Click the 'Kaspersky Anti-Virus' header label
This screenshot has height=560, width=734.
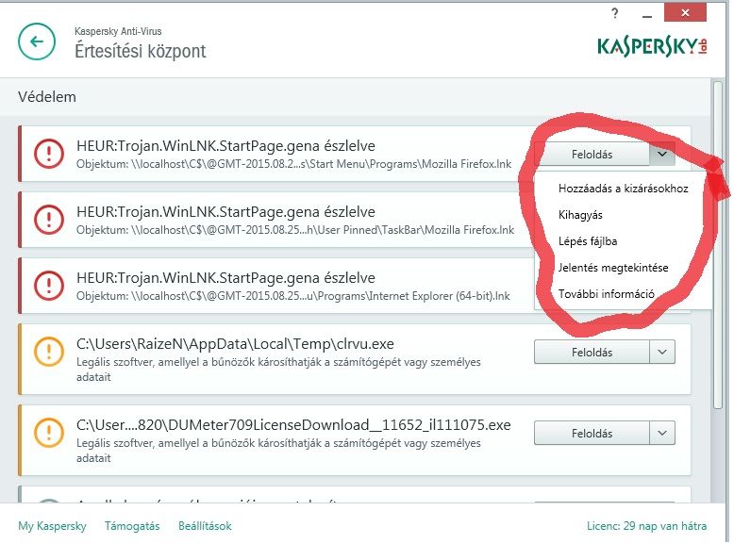pos(118,31)
